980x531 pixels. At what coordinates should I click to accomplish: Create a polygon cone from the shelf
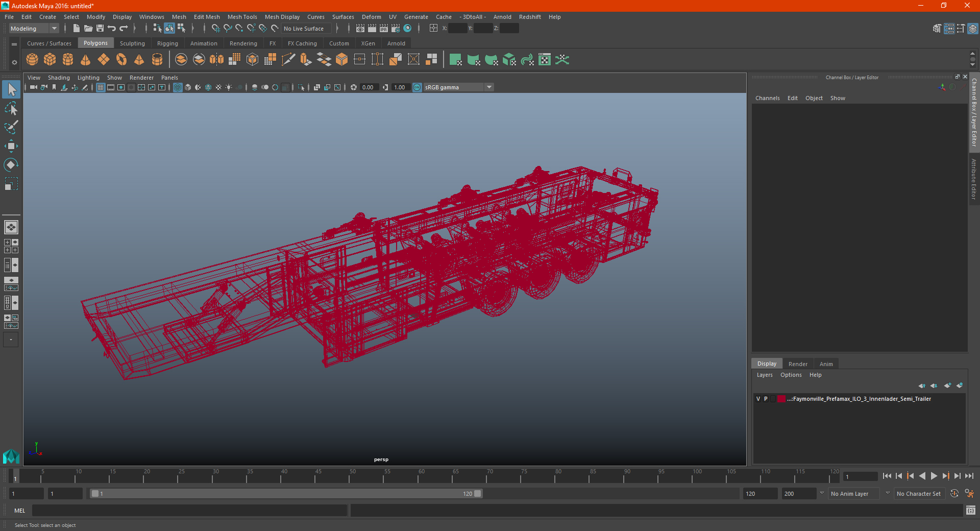pos(86,60)
